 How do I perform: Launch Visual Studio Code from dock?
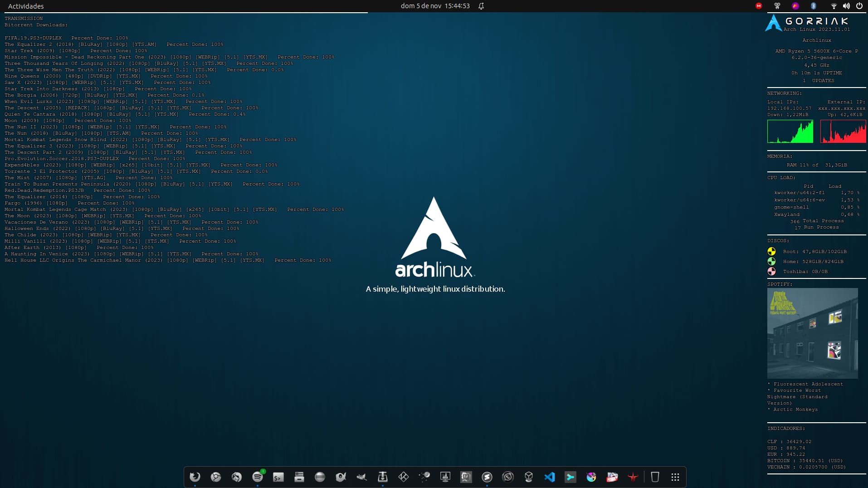(550, 477)
